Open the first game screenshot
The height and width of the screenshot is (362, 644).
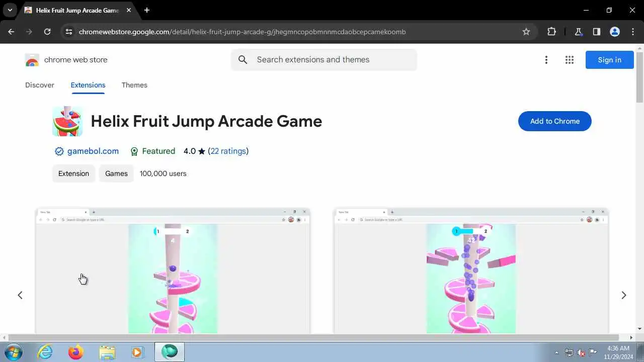pos(173,270)
